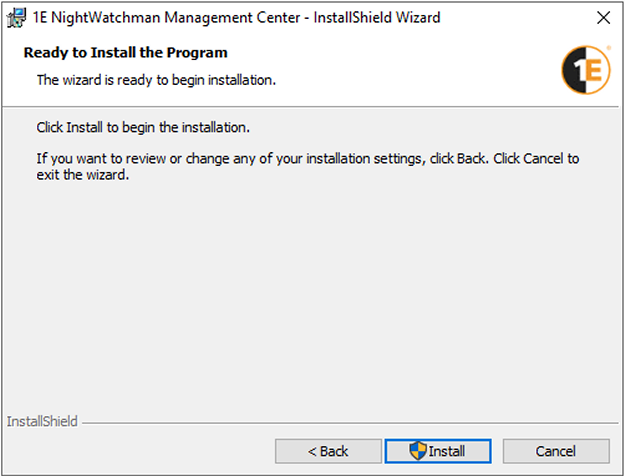Click the horizontal divider beside InstallShield
Image resolution: width=625 pixels, height=476 pixels.
tap(350, 423)
